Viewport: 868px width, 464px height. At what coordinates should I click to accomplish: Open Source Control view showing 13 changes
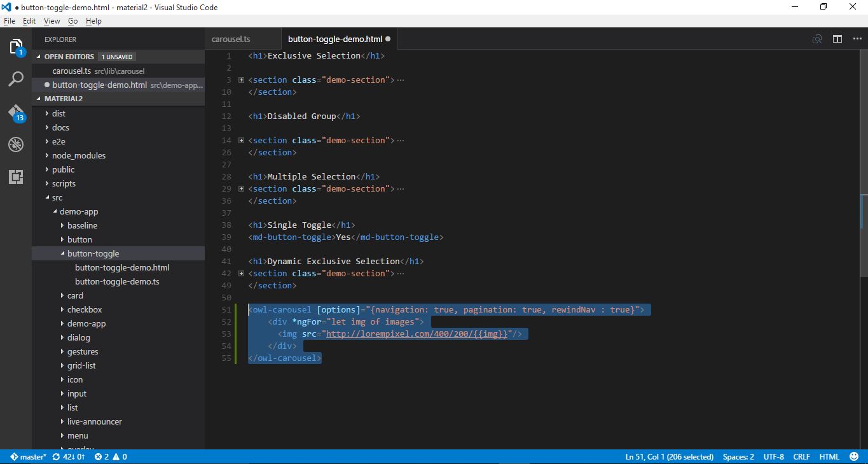coord(16,111)
